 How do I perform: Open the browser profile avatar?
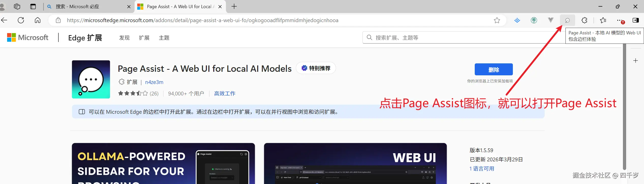[2, 7]
